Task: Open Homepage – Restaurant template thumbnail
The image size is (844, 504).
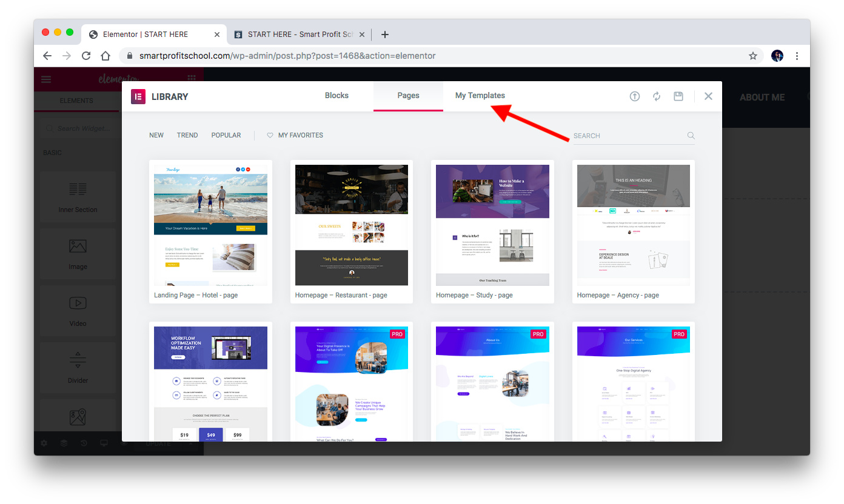Action: 352,225
